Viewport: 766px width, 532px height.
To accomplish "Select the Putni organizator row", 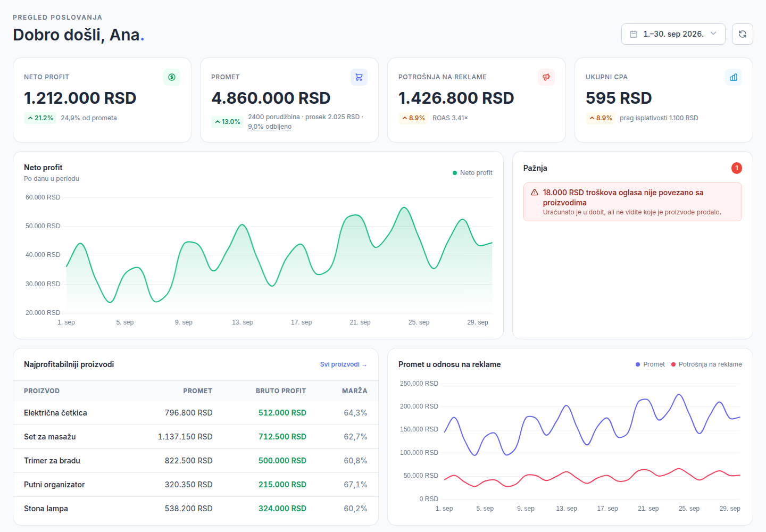I will click(x=196, y=485).
